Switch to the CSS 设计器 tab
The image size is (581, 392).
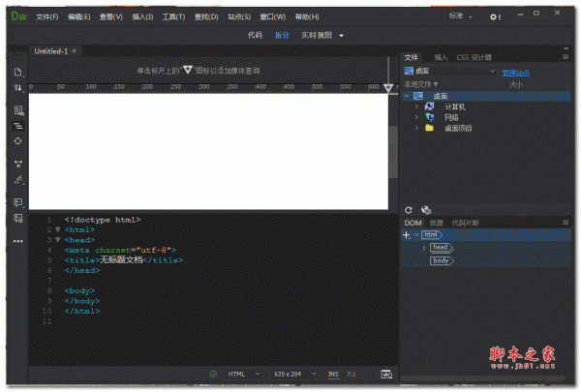pyautogui.click(x=474, y=57)
